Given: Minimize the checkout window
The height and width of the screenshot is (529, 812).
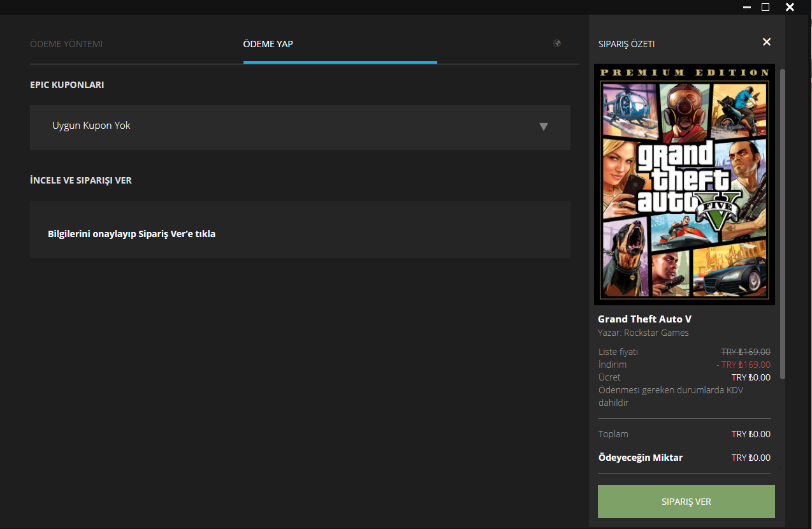Looking at the screenshot, I should 746,7.
